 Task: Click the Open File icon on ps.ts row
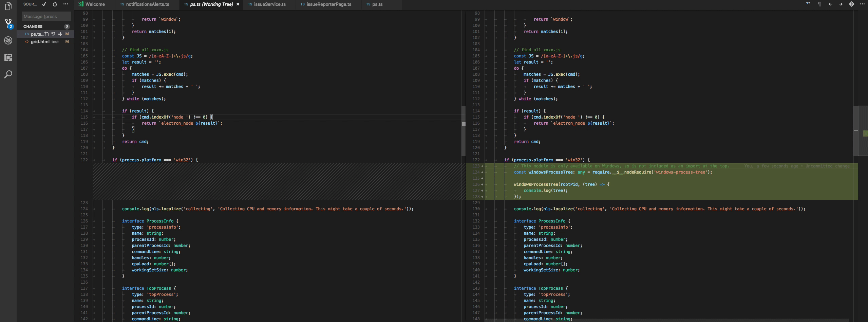(47, 34)
